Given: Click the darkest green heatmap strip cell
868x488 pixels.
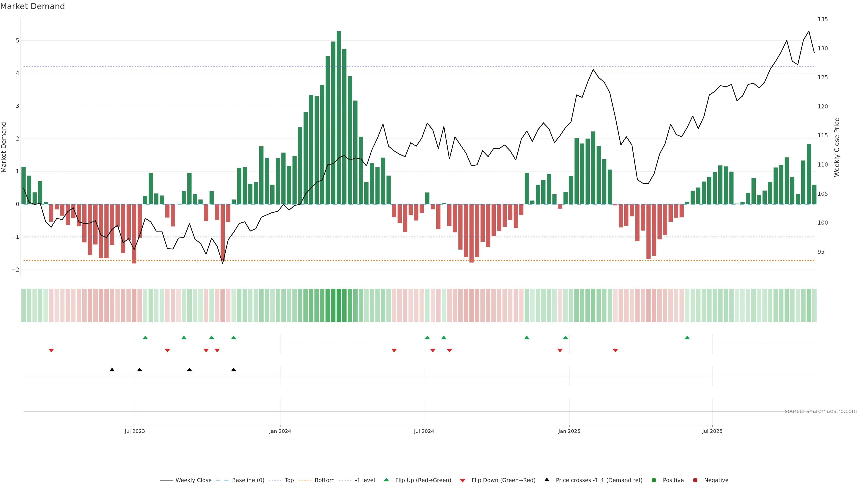Looking at the screenshot, I should 339,305.
